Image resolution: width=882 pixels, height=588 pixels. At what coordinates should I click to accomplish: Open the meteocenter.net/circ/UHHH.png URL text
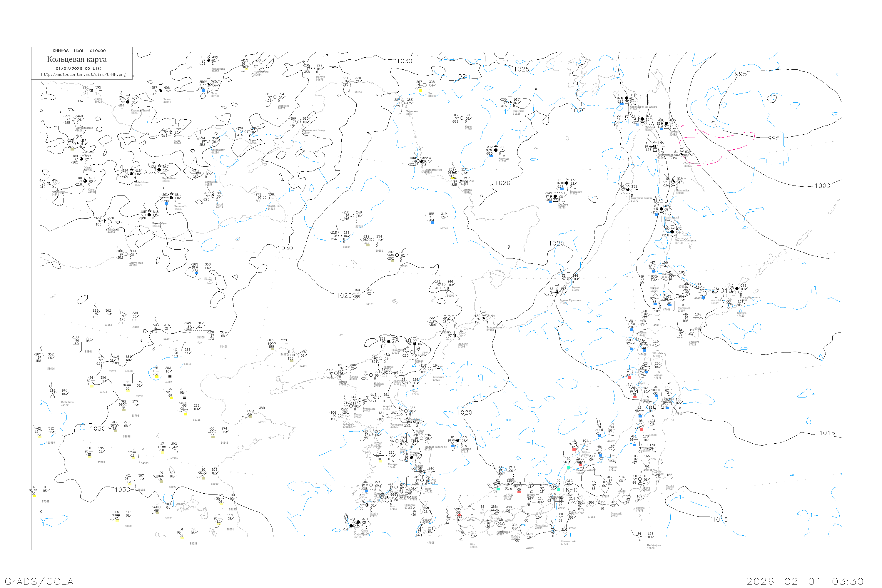click(x=83, y=75)
